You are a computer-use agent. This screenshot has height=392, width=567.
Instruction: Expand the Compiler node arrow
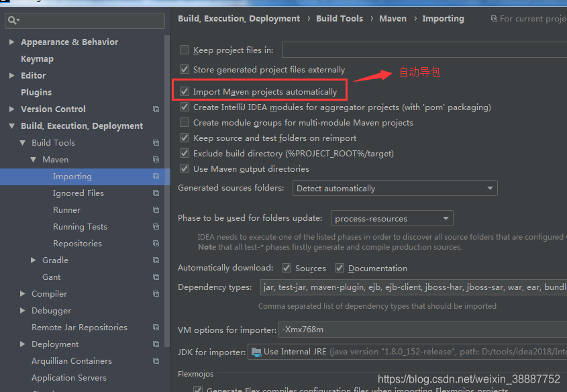22,293
